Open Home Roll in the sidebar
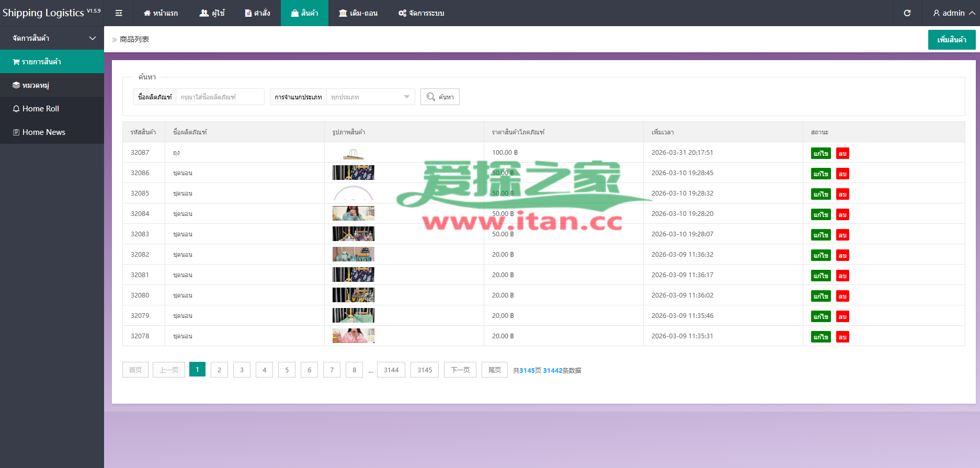980x468 pixels. [41, 109]
